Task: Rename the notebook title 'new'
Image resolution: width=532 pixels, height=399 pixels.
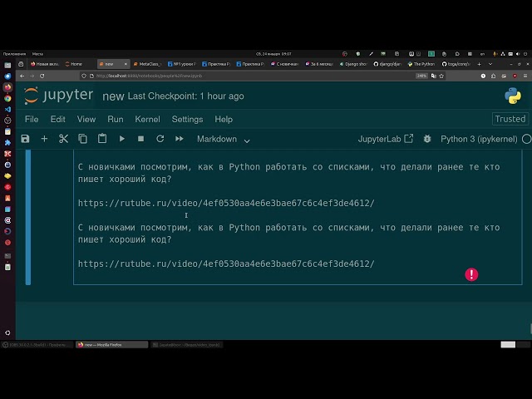Action: [x=113, y=96]
